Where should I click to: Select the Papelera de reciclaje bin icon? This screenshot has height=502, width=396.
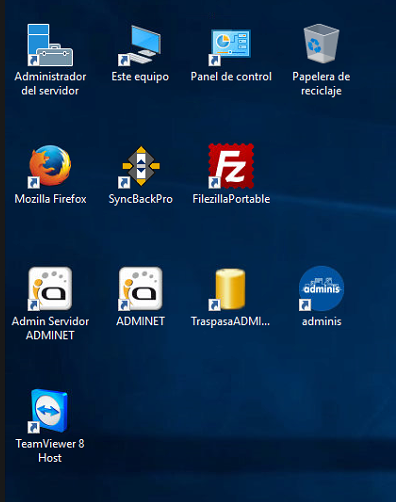click(321, 43)
